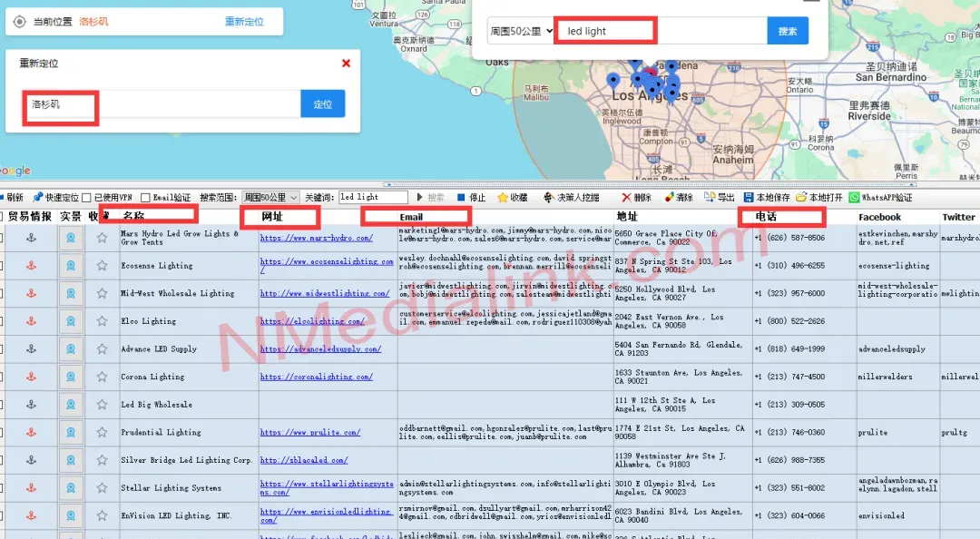Screen dimensions: 980x539
Task: Select phone number +1 (800) 522-2626
Action: [789, 321]
